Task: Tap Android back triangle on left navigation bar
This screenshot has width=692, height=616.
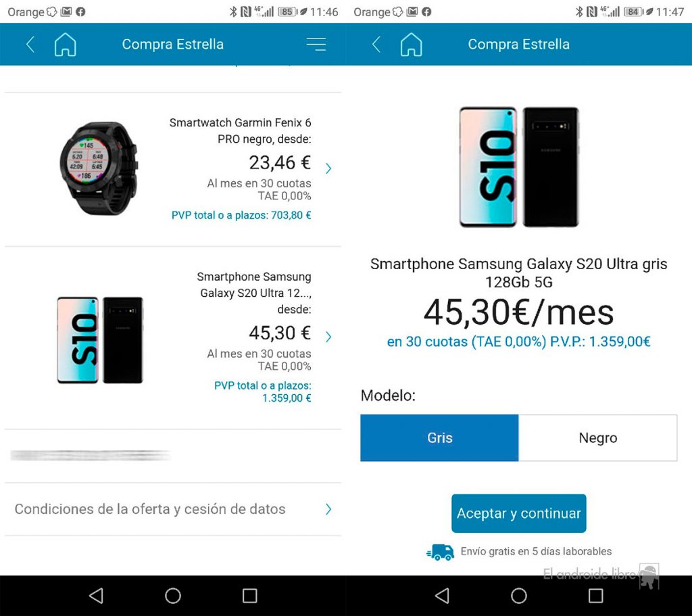Action: pos(96,595)
